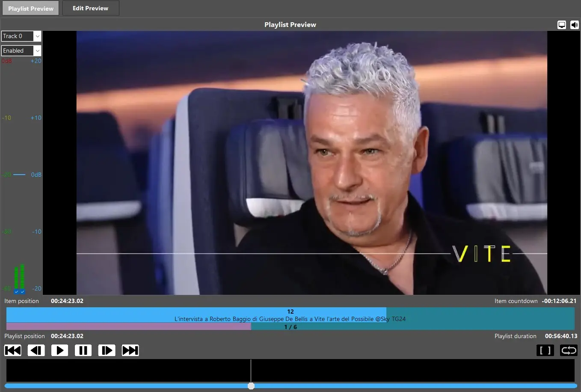Step back one frame
Viewport: 581px width, 392px height.
(x=36, y=350)
